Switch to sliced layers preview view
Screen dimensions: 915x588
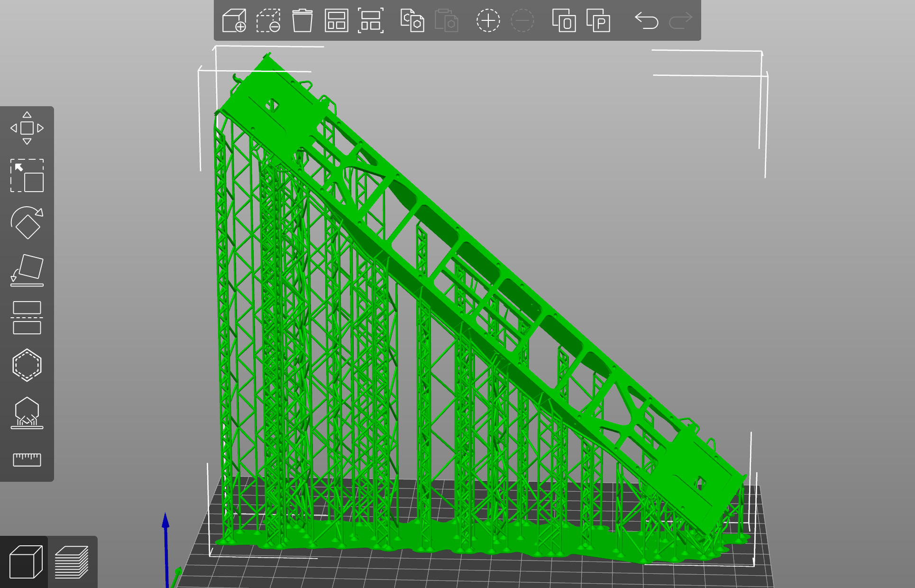pyautogui.click(x=72, y=562)
